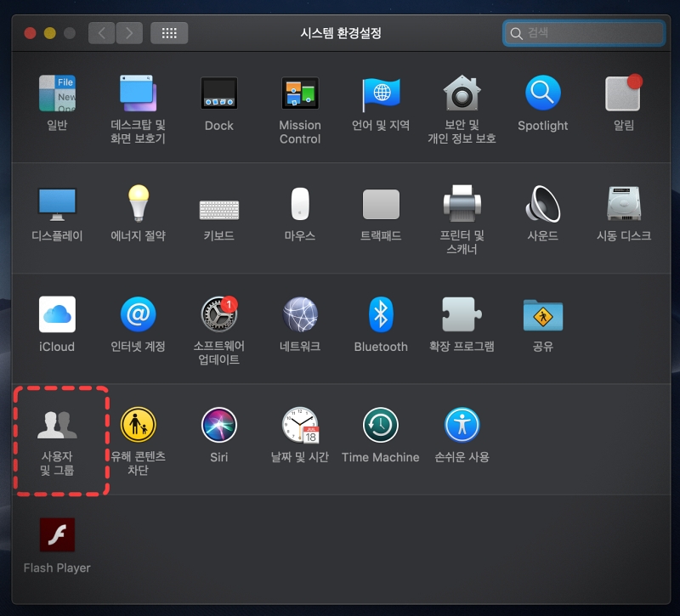Open 디스플레이 monitor icon
This screenshot has width=680, height=616.
coord(57,204)
